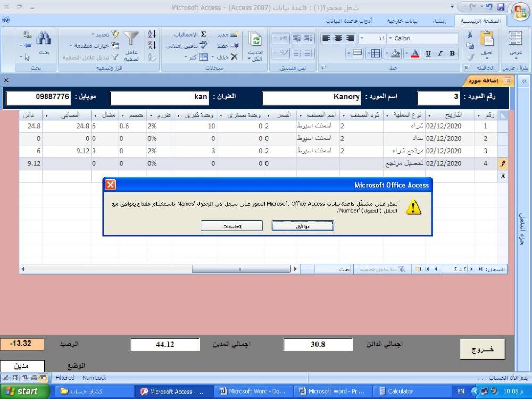Click the Filter funnel (عامل تصفية) icon
Screen dimensions: 532x399
click(x=131, y=39)
